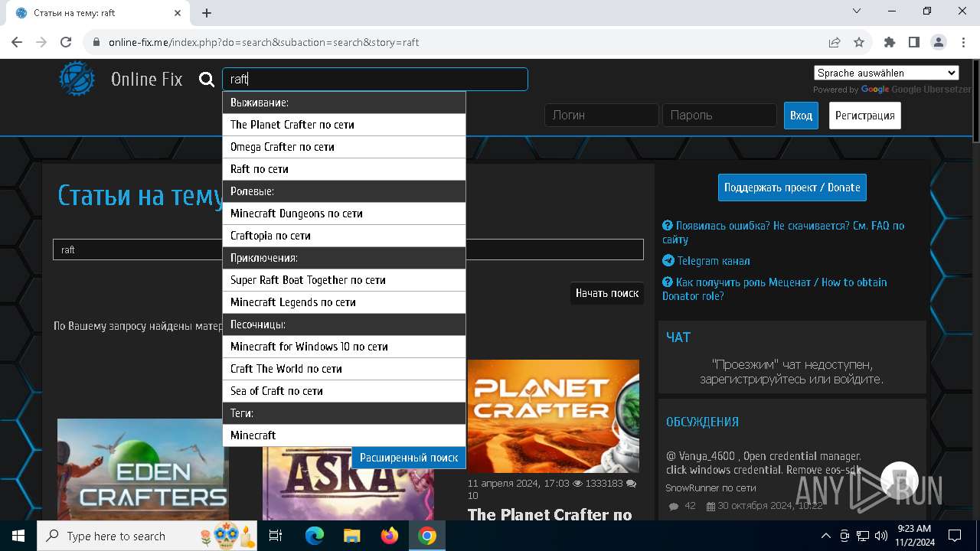980x551 pixels.
Task: Select Sea of Craft по сети suggestion
Action: point(344,390)
